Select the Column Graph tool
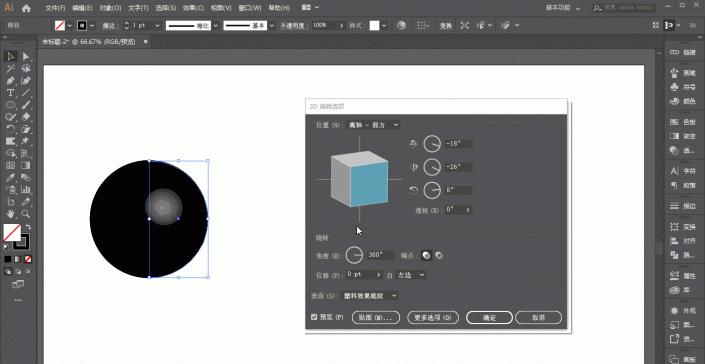The height and width of the screenshot is (364, 705). (26, 190)
